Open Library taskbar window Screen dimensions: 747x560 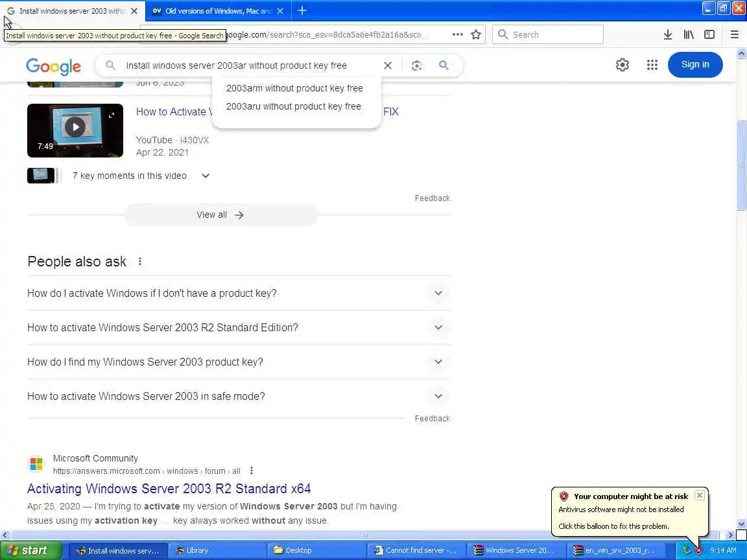[217, 550]
